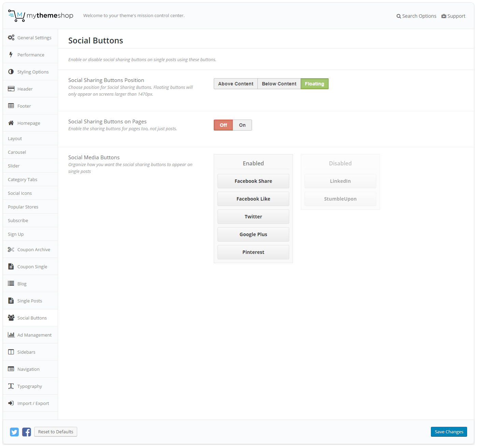
Task: Select the Off option for sharing on pages
Action: pos(223,125)
